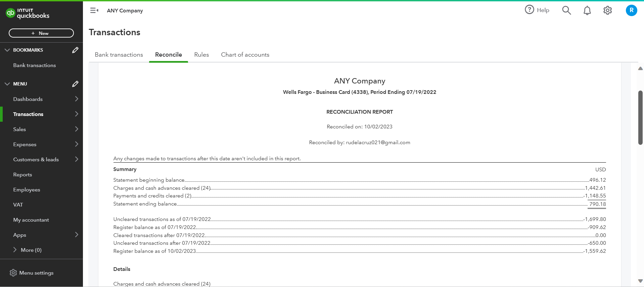Open Menu settings gear icon

pos(13,273)
